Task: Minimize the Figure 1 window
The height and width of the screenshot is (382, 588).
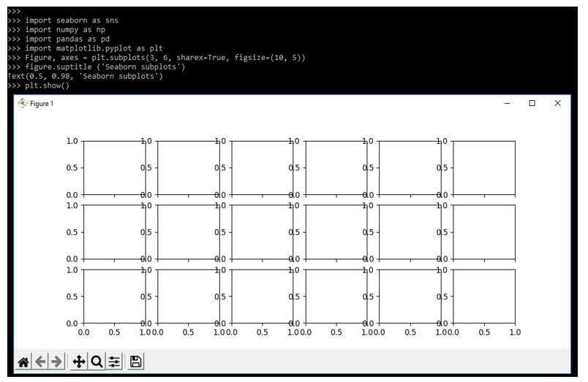Action: point(508,104)
